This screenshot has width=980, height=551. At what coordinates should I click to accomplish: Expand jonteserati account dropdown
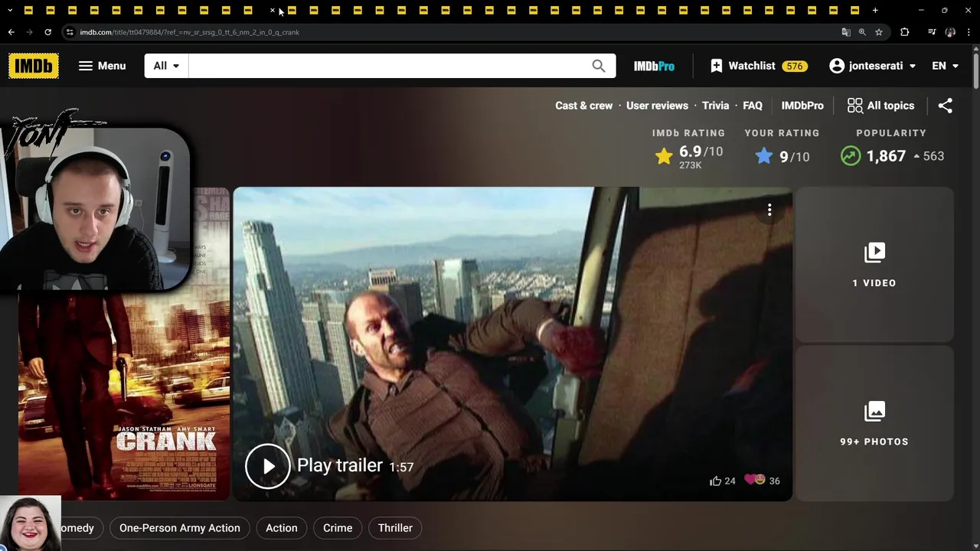872,66
